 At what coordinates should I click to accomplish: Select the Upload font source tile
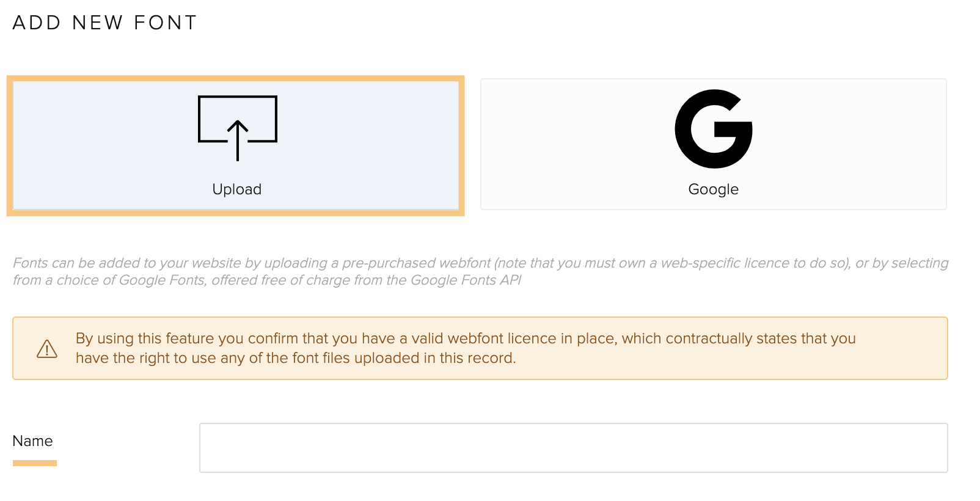click(x=236, y=145)
